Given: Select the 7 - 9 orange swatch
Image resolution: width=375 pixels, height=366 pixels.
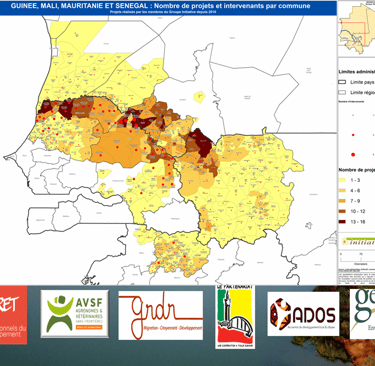Looking at the screenshot, I should (342, 201).
